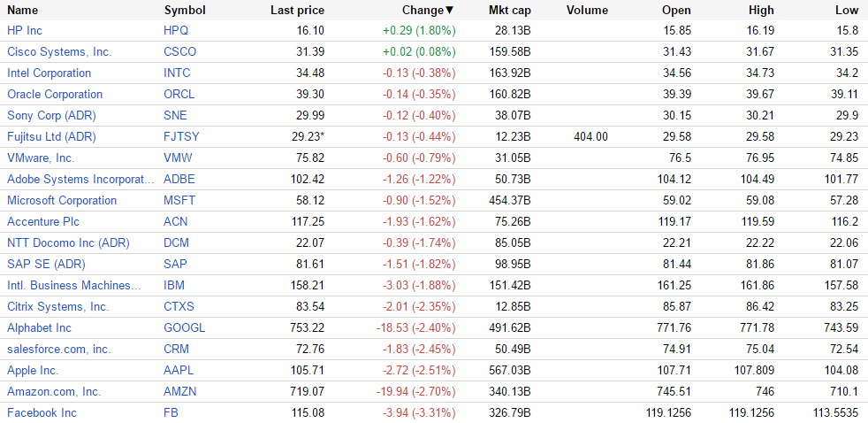
Task: Sort by Volume column header
Action: coord(587,10)
